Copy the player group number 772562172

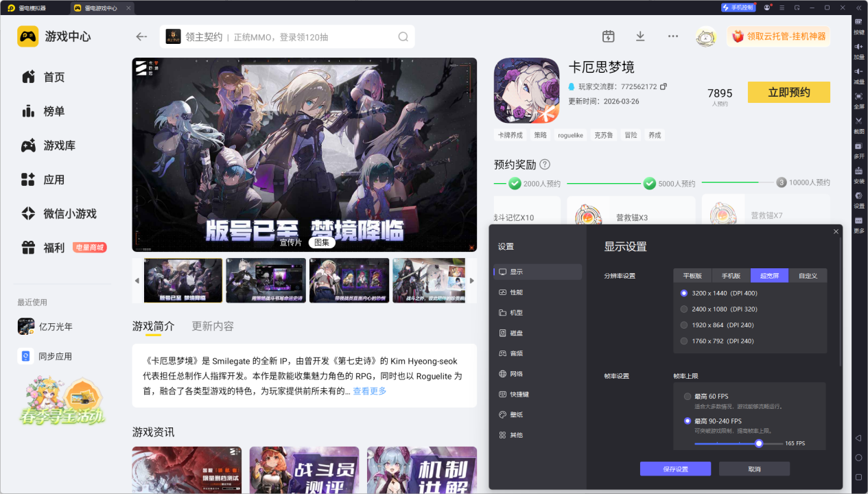663,86
